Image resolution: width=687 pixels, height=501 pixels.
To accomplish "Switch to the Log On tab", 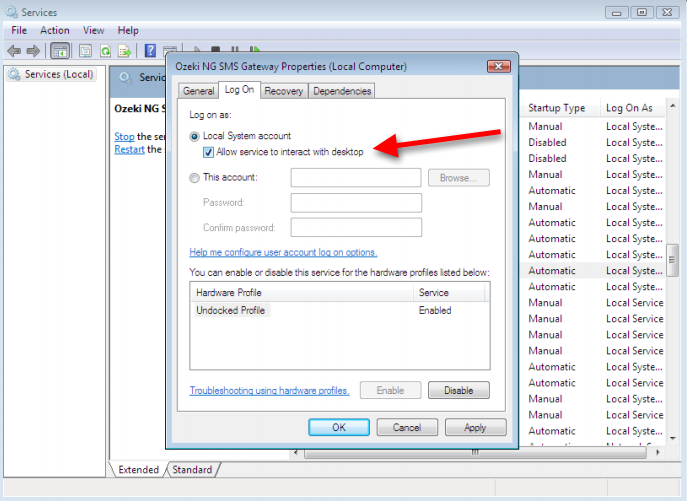I will pos(239,89).
